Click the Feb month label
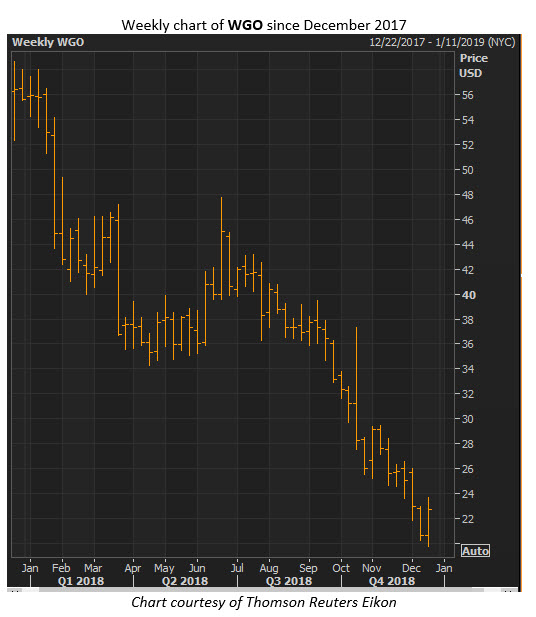Screen dimensions: 536x617 tap(61, 568)
